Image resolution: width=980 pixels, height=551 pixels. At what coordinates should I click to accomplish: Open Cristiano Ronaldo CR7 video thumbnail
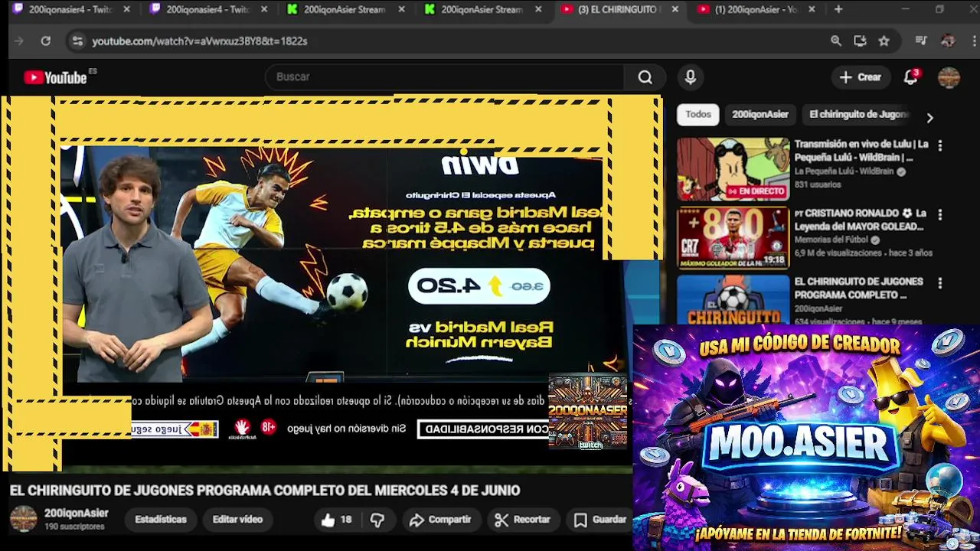pos(733,238)
